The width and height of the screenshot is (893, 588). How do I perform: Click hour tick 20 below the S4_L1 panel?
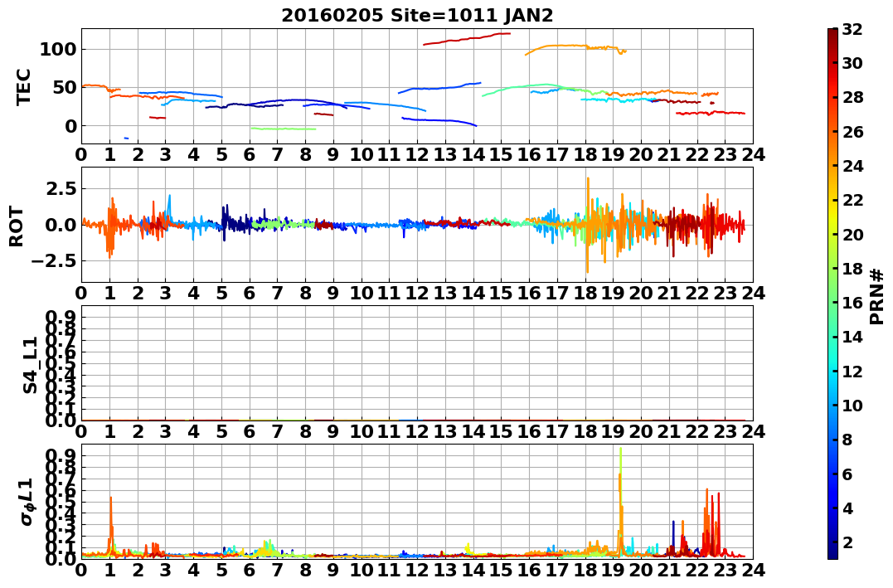pos(641,432)
